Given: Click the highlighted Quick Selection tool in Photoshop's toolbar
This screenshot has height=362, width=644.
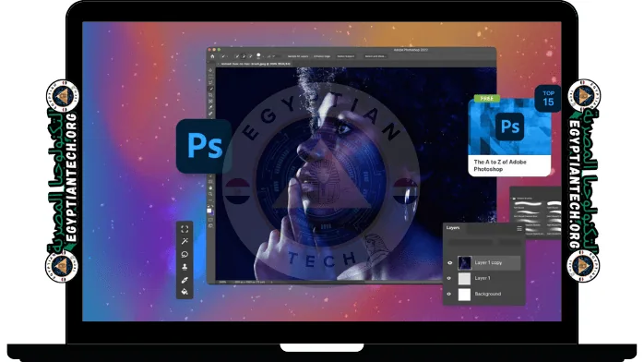Looking at the screenshot, I should [210, 89].
